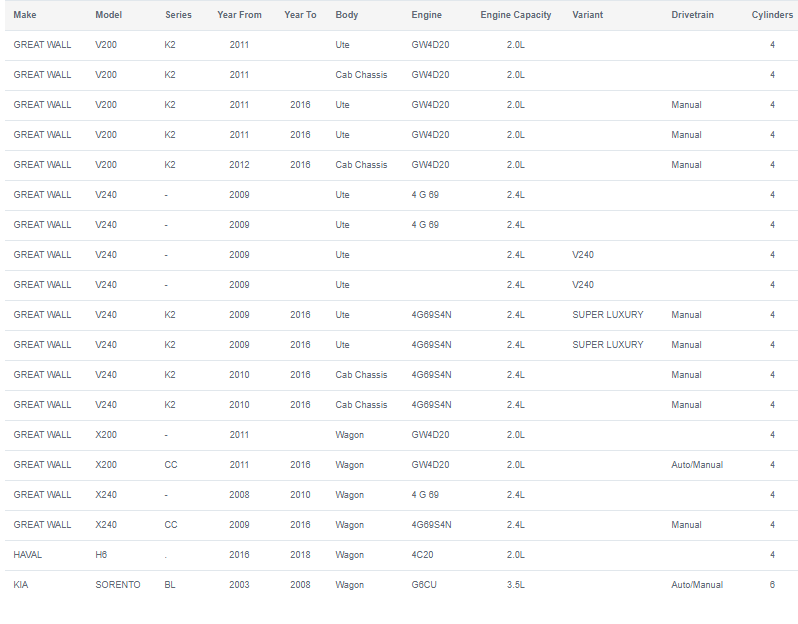The image size is (798, 624).
Task: Select the 3.5L engine capacity cell
Action: (516, 585)
